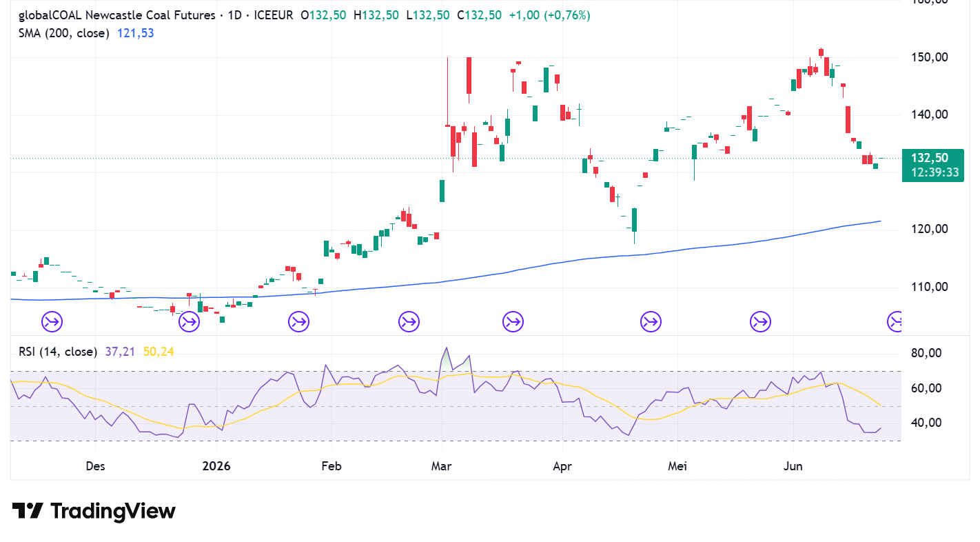Click the SMA value 121,53
Image resolution: width=980 pixels, height=542 pixels.
click(136, 33)
